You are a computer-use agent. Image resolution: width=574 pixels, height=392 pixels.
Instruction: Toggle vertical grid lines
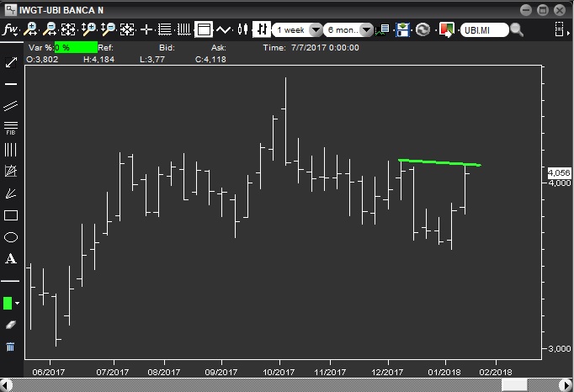tap(183, 29)
